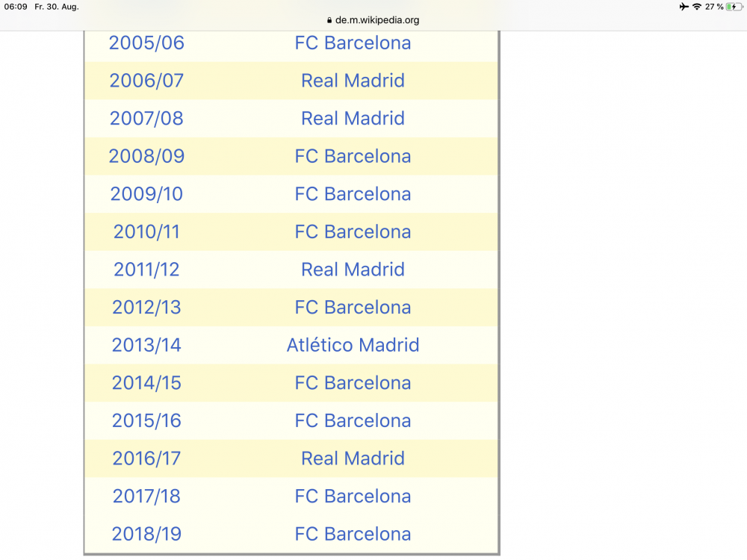
Task: Open the 2016/17 season link
Action: tap(146, 458)
